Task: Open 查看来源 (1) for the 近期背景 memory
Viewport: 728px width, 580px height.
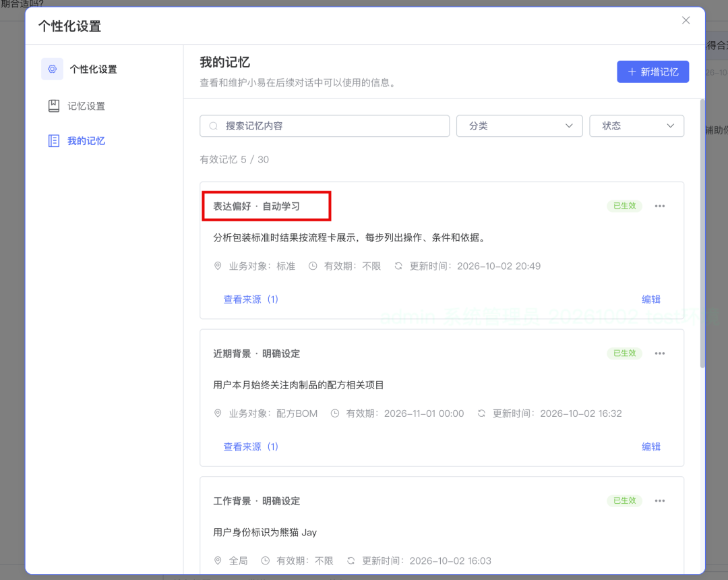Action: (x=251, y=446)
